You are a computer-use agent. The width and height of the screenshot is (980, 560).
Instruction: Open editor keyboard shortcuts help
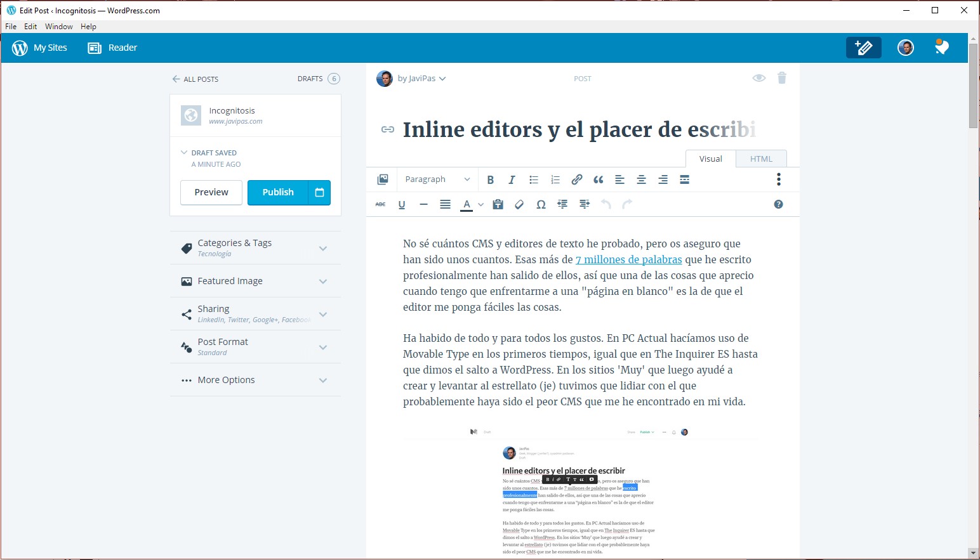[x=779, y=204]
